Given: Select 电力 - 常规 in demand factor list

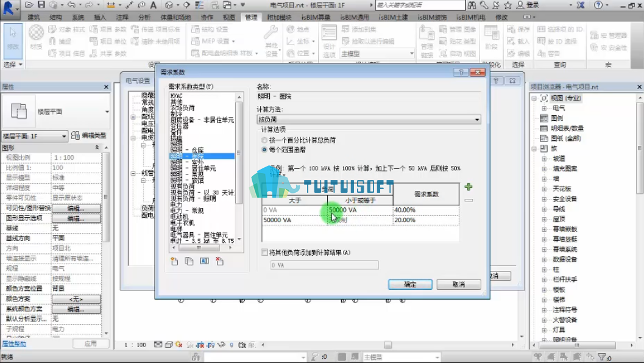Looking at the screenshot, I should 187,210.
